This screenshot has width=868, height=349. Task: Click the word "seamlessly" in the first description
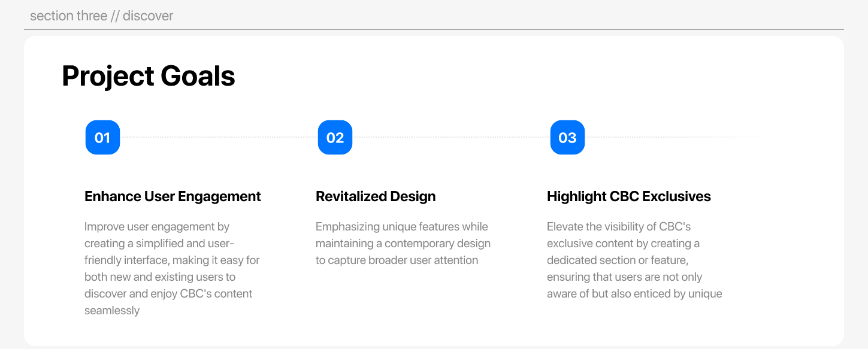(112, 311)
